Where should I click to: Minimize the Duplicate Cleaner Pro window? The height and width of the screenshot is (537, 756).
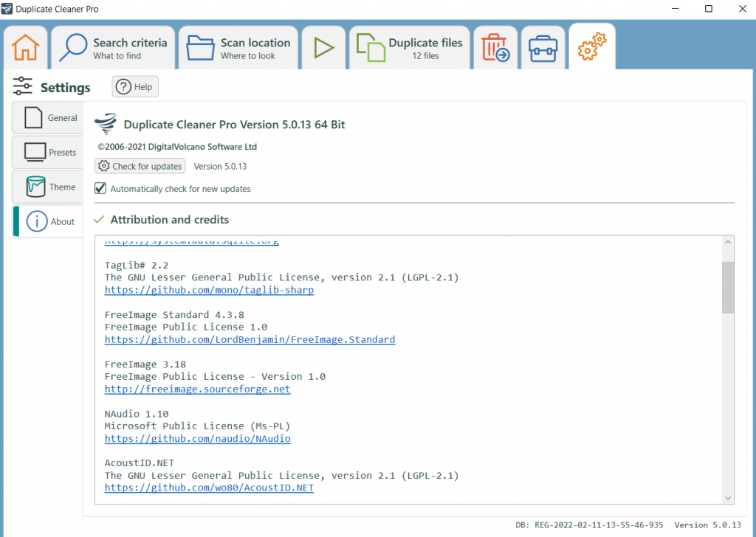click(x=675, y=9)
